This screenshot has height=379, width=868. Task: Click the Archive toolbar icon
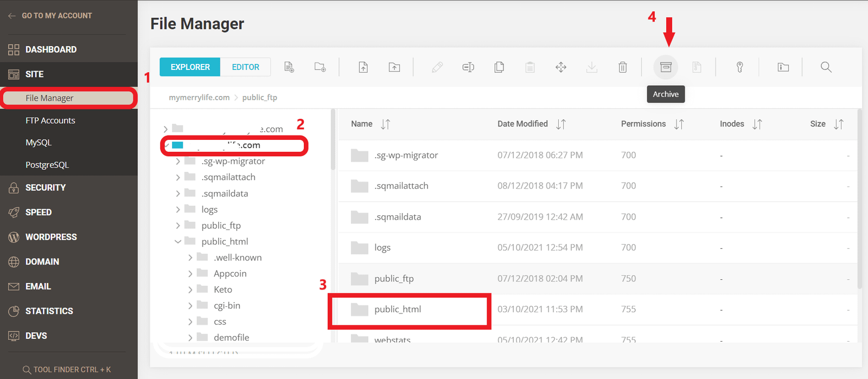(x=666, y=67)
